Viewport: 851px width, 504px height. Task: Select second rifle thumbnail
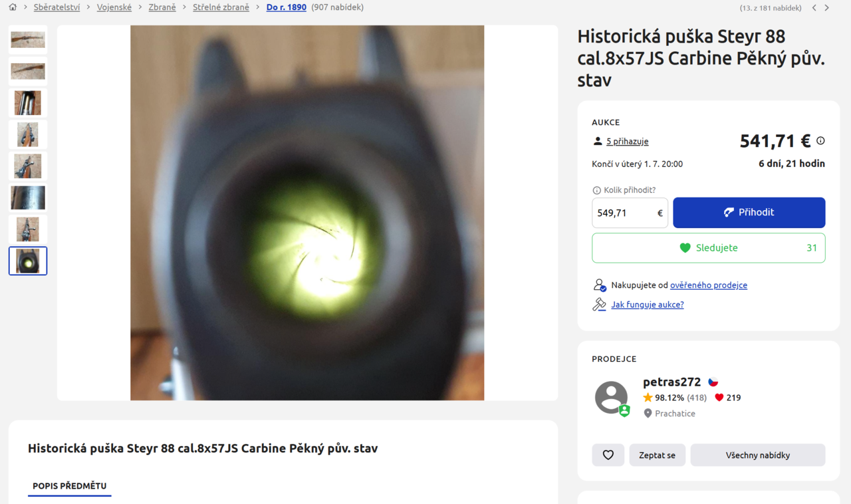coord(28,71)
